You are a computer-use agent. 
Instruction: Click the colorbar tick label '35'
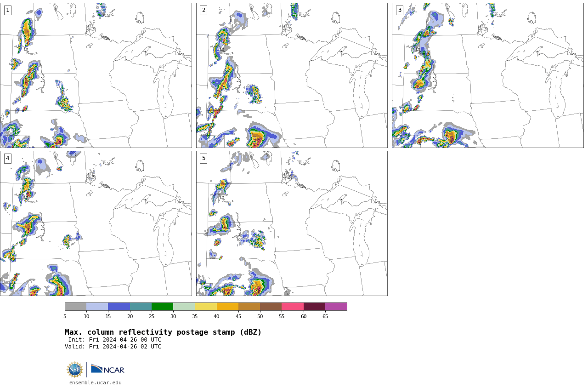tap(195, 316)
